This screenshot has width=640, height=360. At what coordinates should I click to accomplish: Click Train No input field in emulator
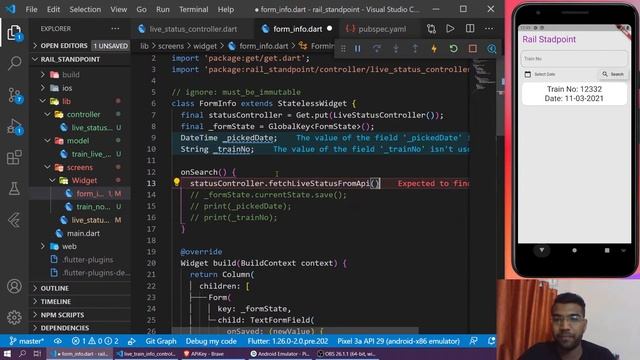click(x=574, y=59)
